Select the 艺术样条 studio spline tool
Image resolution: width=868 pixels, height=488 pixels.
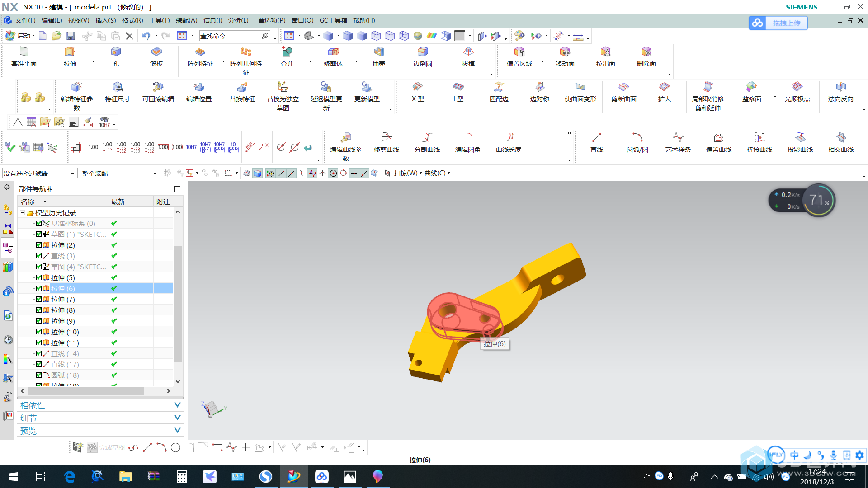coord(678,137)
